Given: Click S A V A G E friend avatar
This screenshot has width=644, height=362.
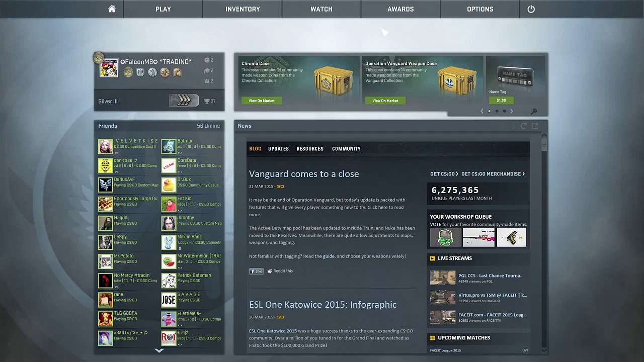Looking at the screenshot, I should coord(169,300).
